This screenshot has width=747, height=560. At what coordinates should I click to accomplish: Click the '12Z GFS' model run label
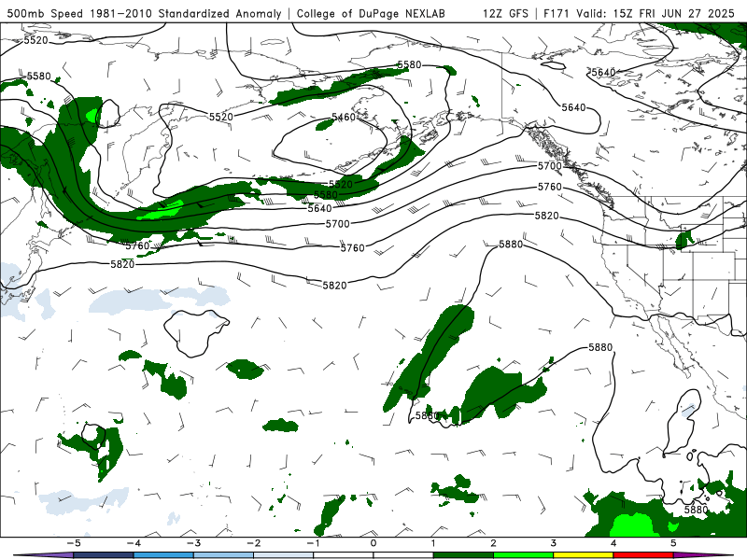[505, 13]
